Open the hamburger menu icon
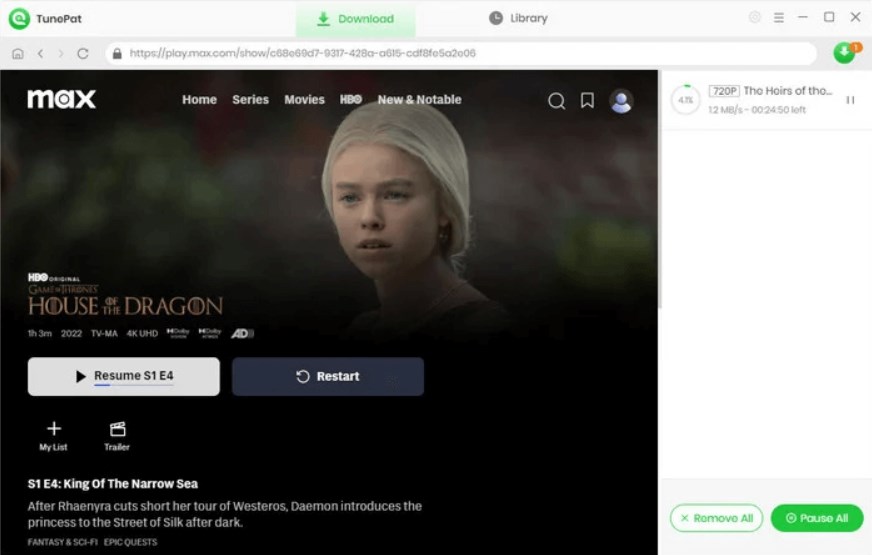 tap(779, 18)
